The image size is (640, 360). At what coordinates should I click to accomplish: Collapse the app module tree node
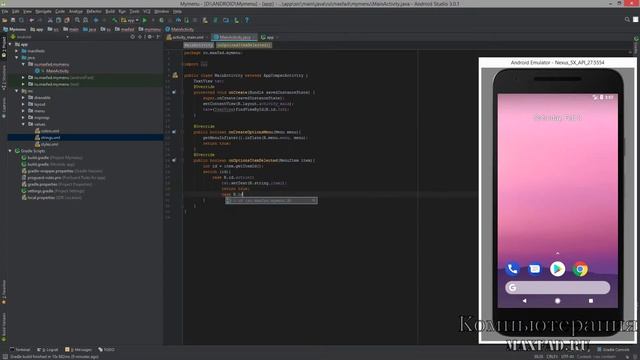point(10,44)
